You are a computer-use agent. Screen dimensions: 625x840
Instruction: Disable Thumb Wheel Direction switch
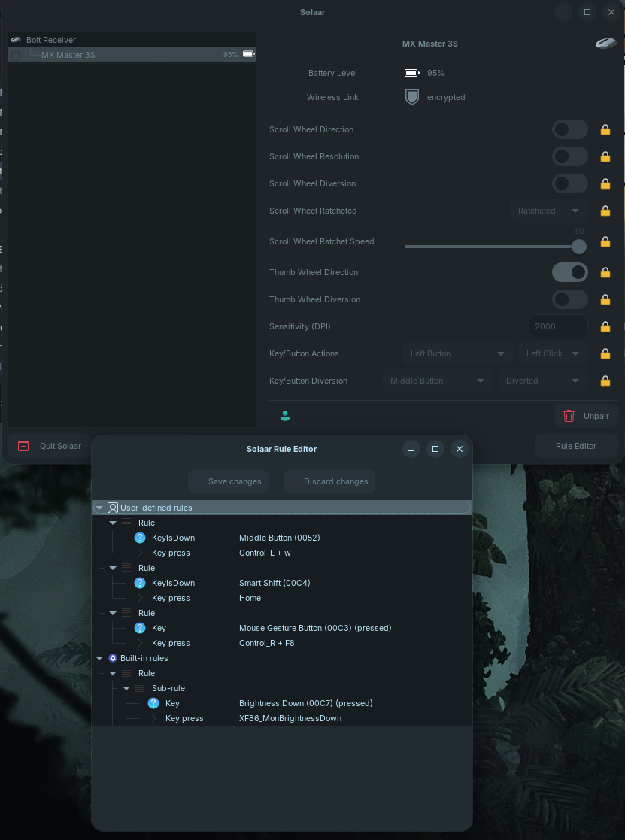point(570,273)
